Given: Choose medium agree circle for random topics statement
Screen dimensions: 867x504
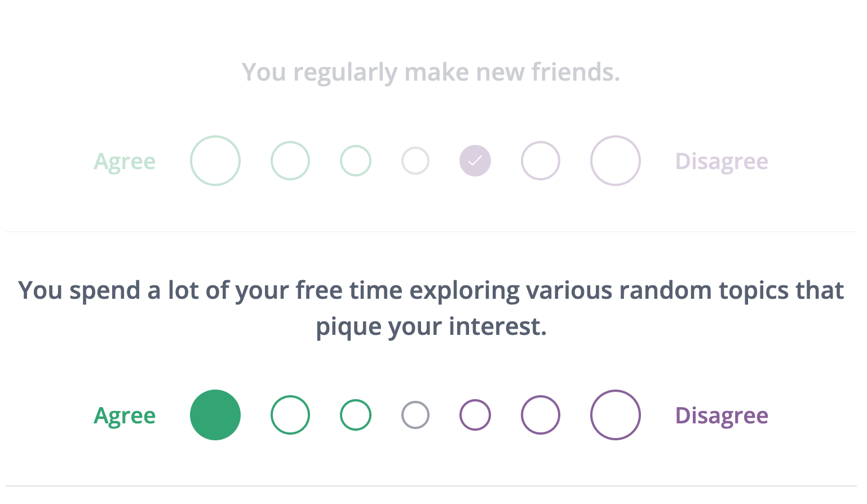Looking at the screenshot, I should coord(290,415).
